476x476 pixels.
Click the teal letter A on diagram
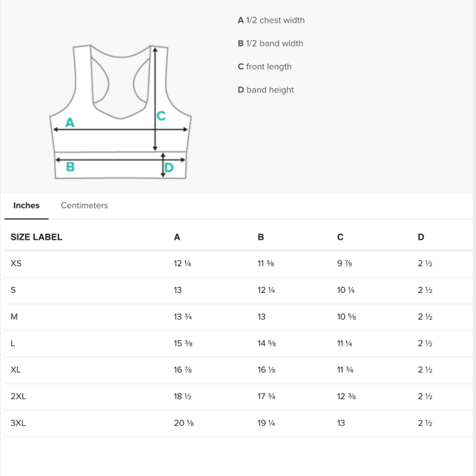(x=70, y=123)
